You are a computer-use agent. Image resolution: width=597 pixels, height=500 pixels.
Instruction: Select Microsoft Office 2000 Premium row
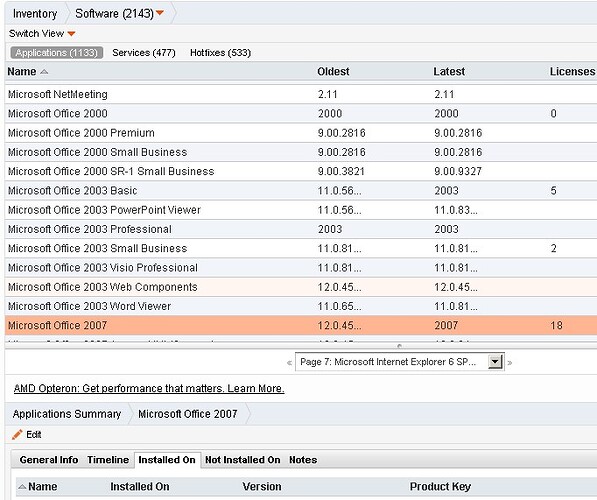[x=301, y=133]
